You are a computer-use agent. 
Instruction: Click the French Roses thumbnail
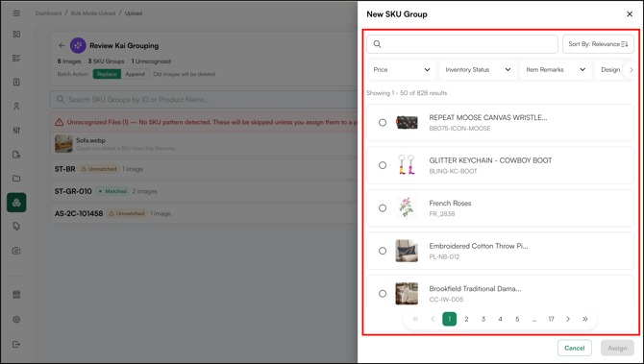coord(407,208)
